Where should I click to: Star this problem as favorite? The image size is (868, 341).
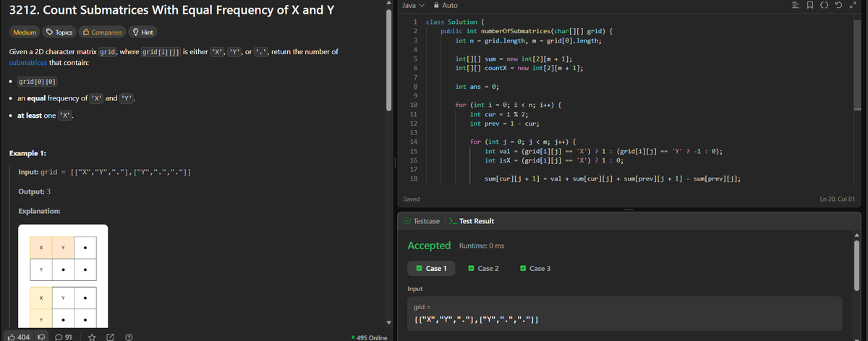click(x=93, y=336)
